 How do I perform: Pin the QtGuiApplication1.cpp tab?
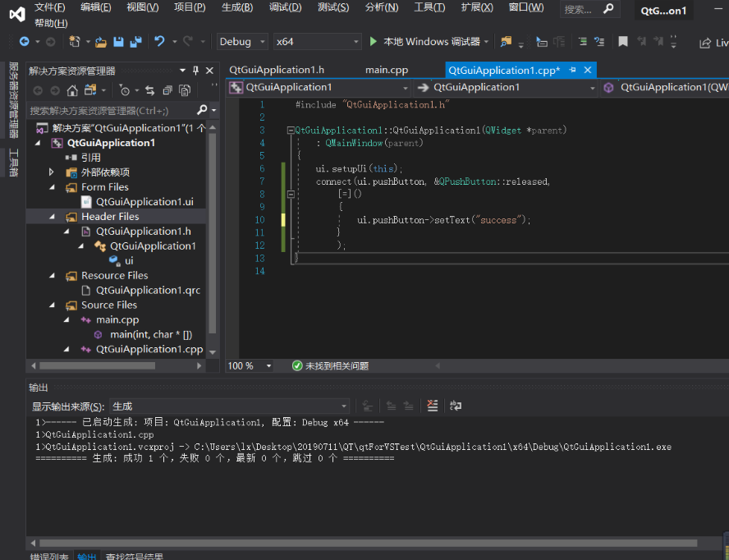click(573, 70)
